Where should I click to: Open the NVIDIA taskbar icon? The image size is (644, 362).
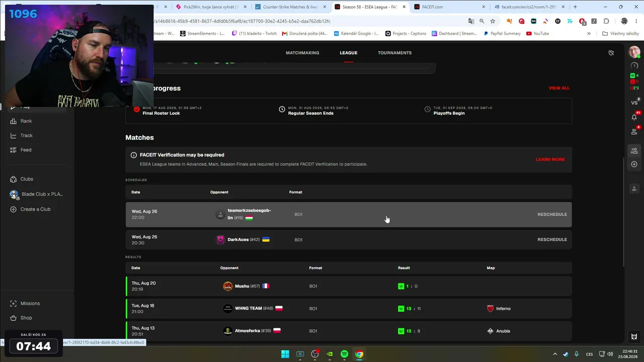(330, 354)
